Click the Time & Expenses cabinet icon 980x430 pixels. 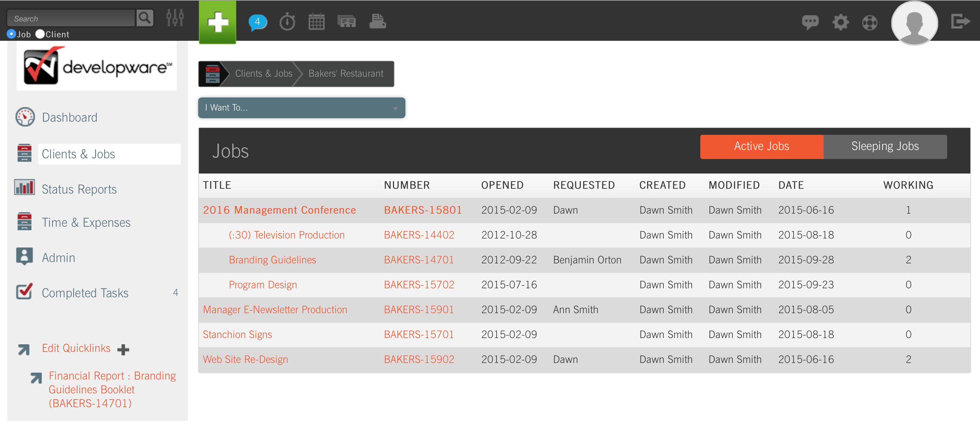pyautogui.click(x=25, y=222)
